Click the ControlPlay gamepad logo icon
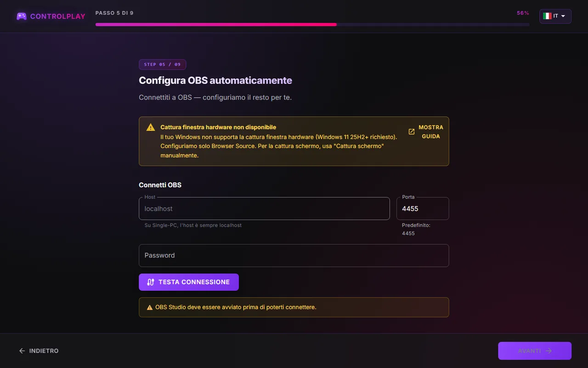588x368 pixels. click(22, 16)
